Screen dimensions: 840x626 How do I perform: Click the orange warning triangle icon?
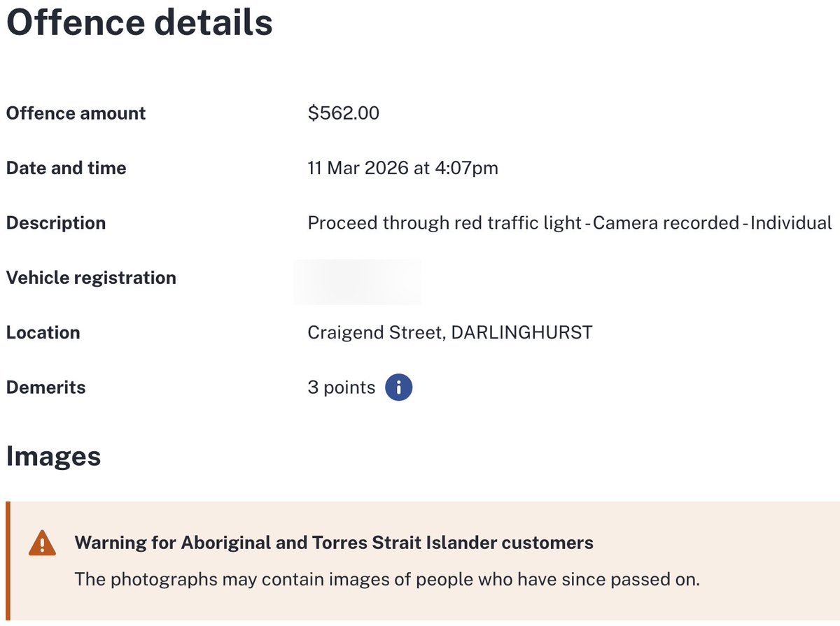pos(42,543)
